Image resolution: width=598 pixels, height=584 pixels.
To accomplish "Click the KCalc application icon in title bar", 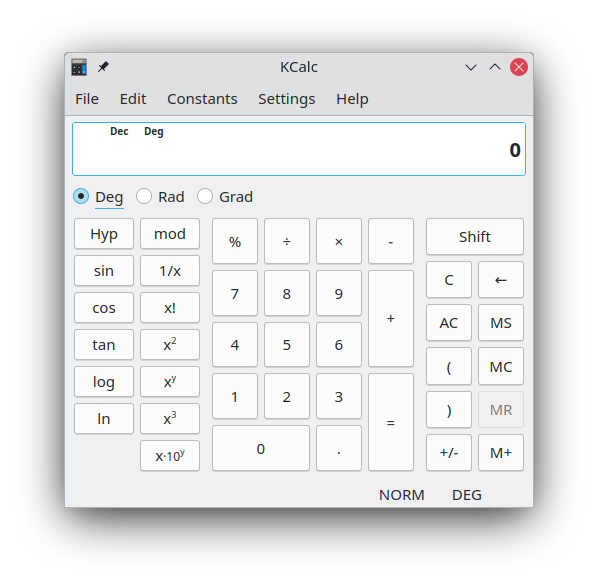I will [79, 68].
